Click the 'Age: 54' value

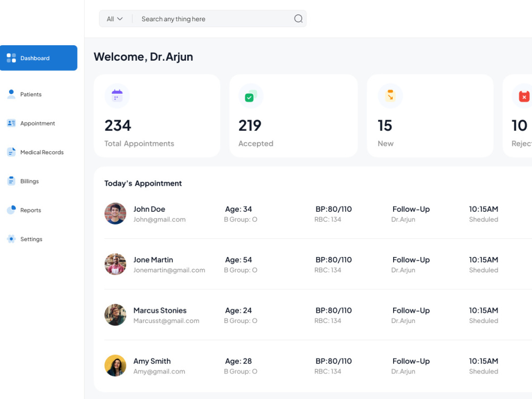click(238, 260)
